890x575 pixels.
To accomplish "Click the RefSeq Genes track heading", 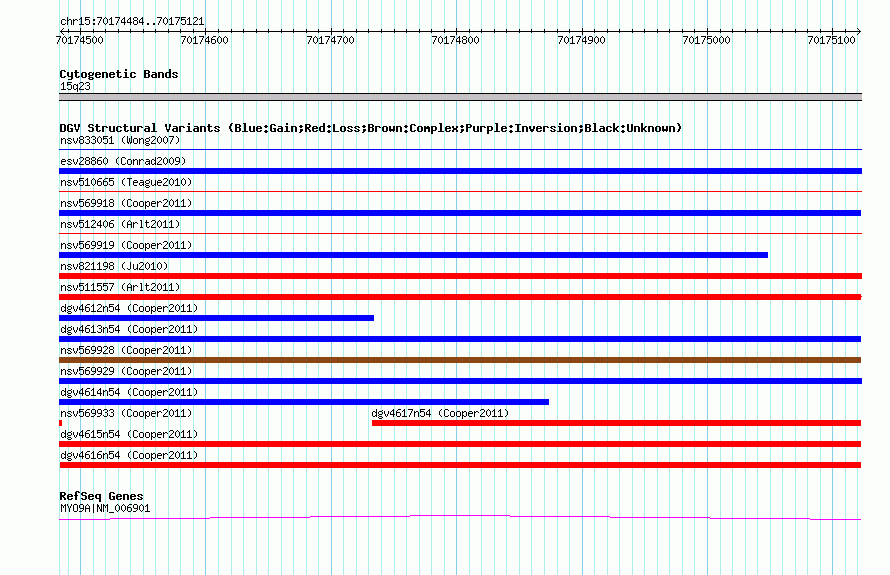I will click(x=101, y=496).
